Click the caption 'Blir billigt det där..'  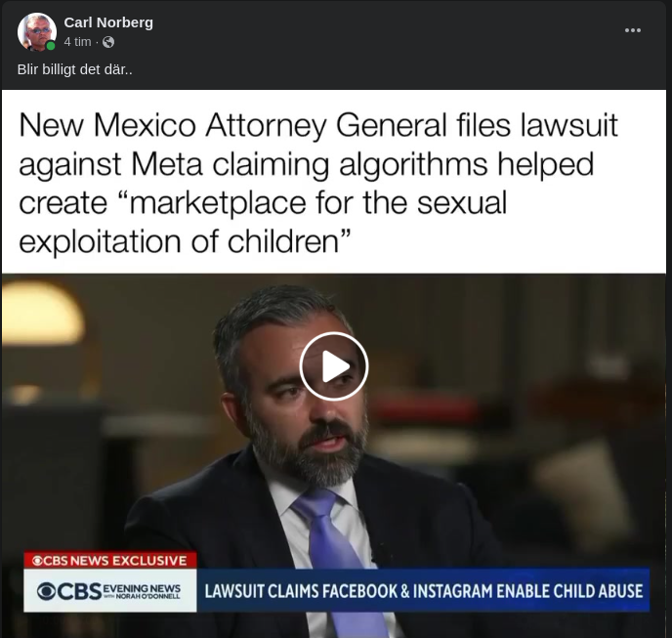[x=75, y=69]
